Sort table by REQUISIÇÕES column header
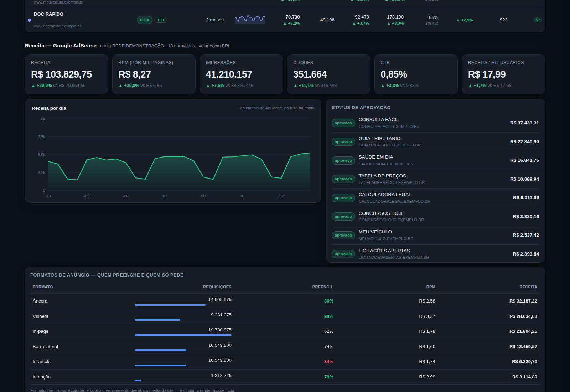The width and height of the screenshot is (570, 392). [x=217, y=287]
